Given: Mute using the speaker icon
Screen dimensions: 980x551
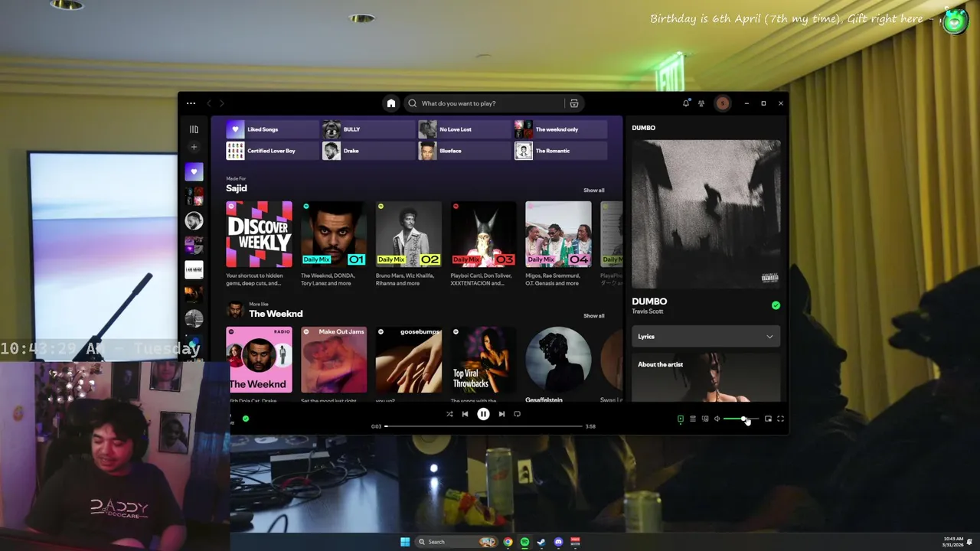Looking at the screenshot, I should pyautogui.click(x=717, y=419).
